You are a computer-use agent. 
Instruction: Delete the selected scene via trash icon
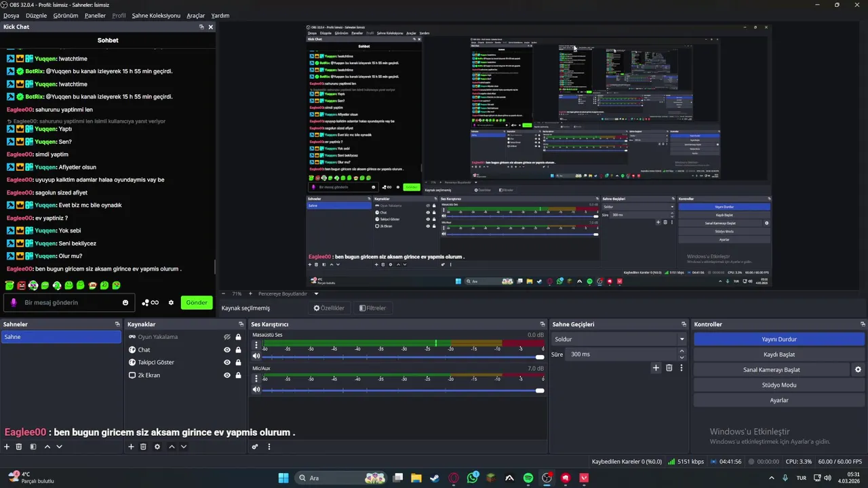(19, 447)
